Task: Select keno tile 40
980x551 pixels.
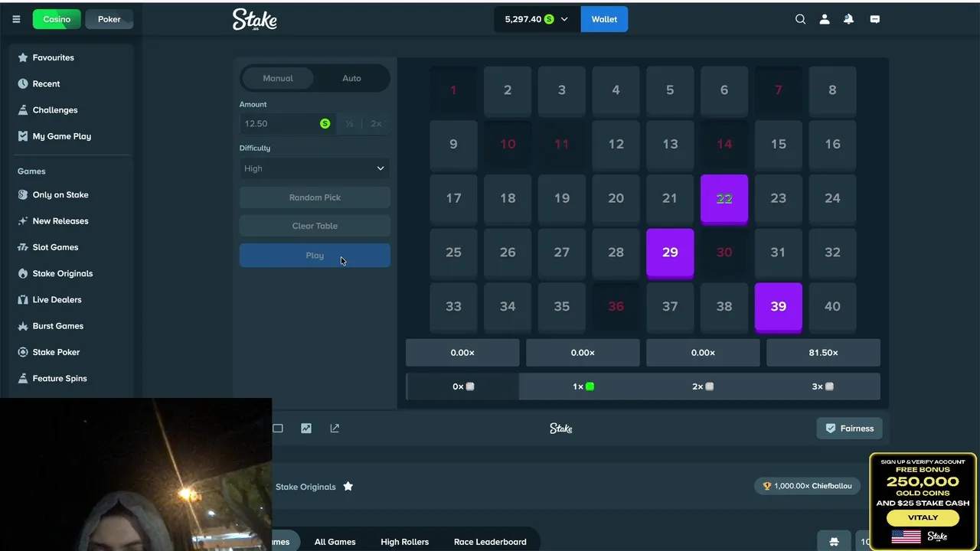Action: pos(832,307)
